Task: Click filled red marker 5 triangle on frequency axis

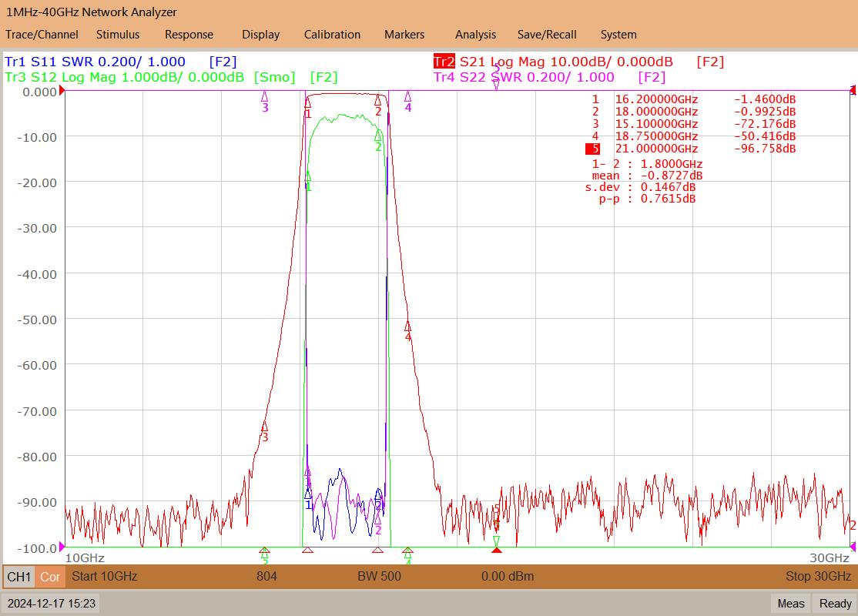Action: [496, 549]
